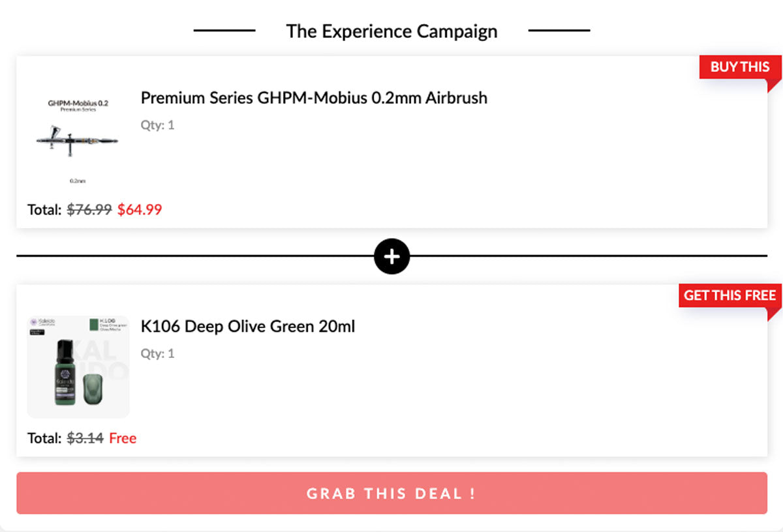Click the GET THIS FREE ribbon badge
The height and width of the screenshot is (532, 783).
click(x=729, y=295)
